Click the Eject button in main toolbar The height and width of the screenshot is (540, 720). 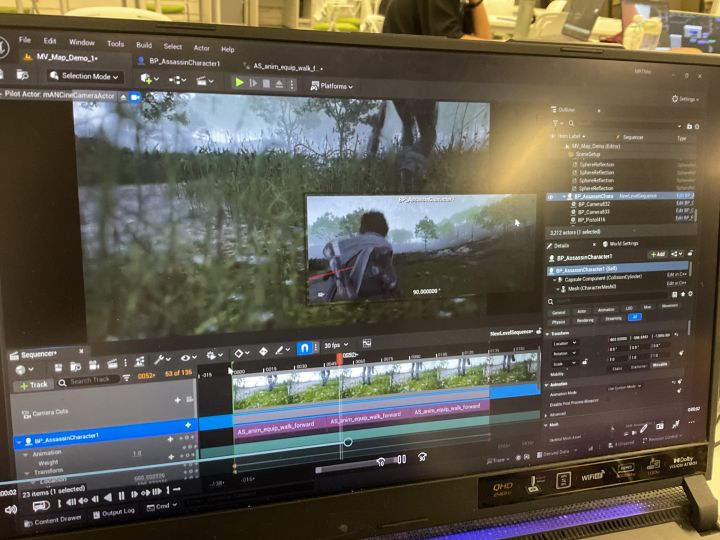(x=279, y=84)
